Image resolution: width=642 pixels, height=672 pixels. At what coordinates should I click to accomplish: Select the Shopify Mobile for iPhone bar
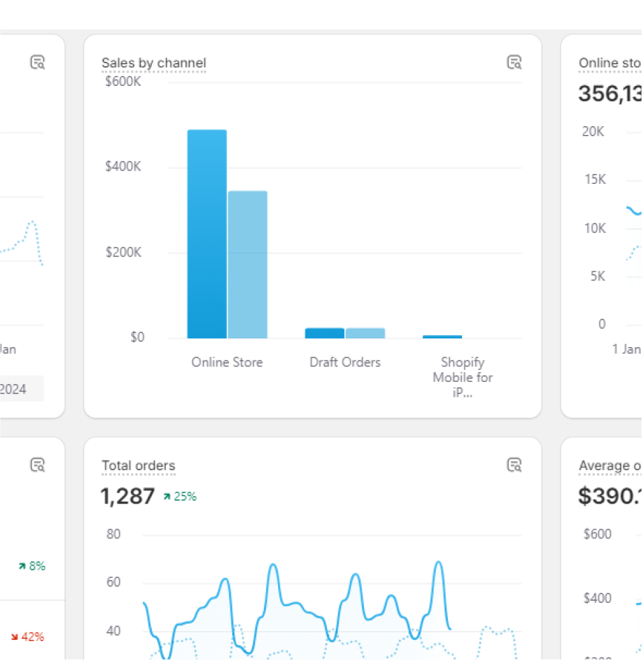(443, 337)
